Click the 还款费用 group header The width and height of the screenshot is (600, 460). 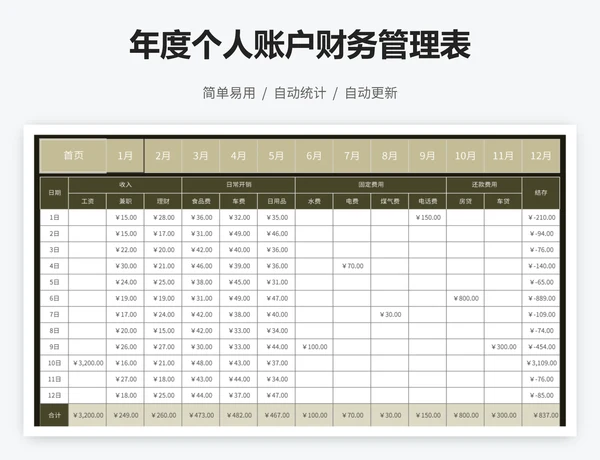[484, 185]
